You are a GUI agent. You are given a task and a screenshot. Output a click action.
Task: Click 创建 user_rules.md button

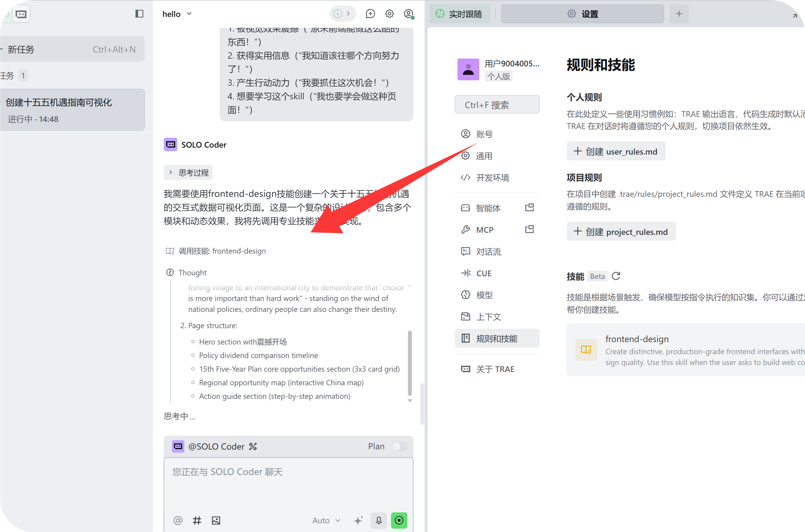pyautogui.click(x=616, y=151)
